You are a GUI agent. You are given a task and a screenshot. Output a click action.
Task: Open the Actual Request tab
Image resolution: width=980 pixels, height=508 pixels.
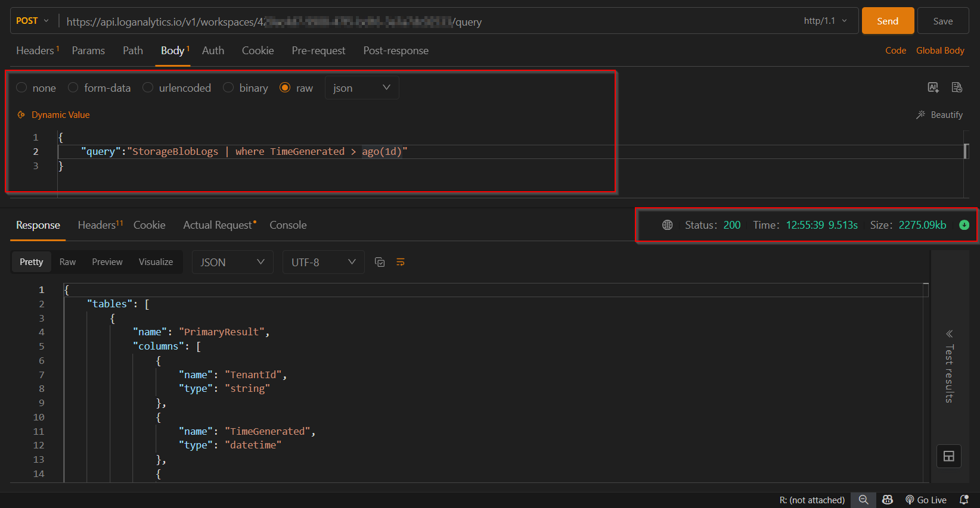click(x=219, y=225)
